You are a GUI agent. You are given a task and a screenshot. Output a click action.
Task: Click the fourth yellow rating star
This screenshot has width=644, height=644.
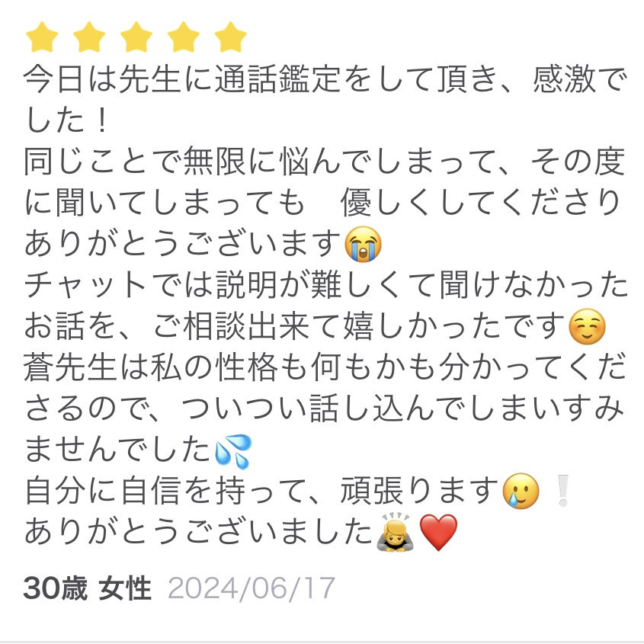184,37
